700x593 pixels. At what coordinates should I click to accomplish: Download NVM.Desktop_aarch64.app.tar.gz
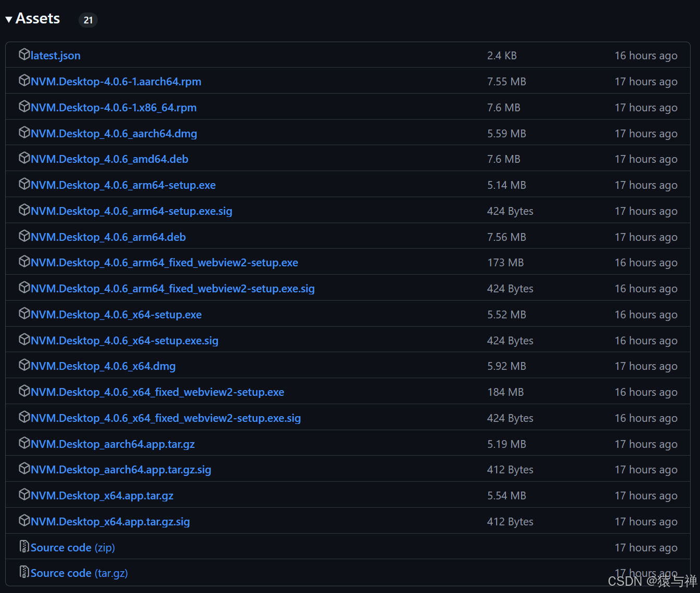[x=113, y=444]
